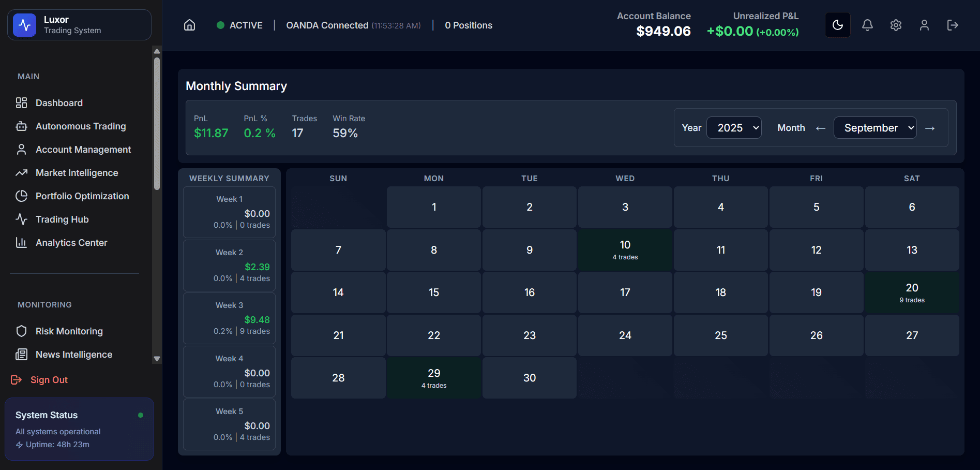This screenshot has width=980, height=470.
Task: Navigate to Analytics Center
Action: point(71,243)
